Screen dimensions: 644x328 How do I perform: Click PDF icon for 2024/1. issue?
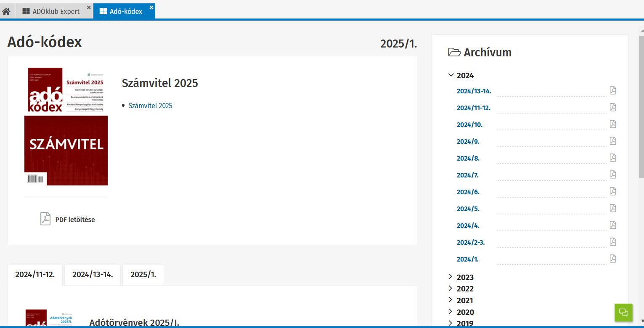click(613, 259)
